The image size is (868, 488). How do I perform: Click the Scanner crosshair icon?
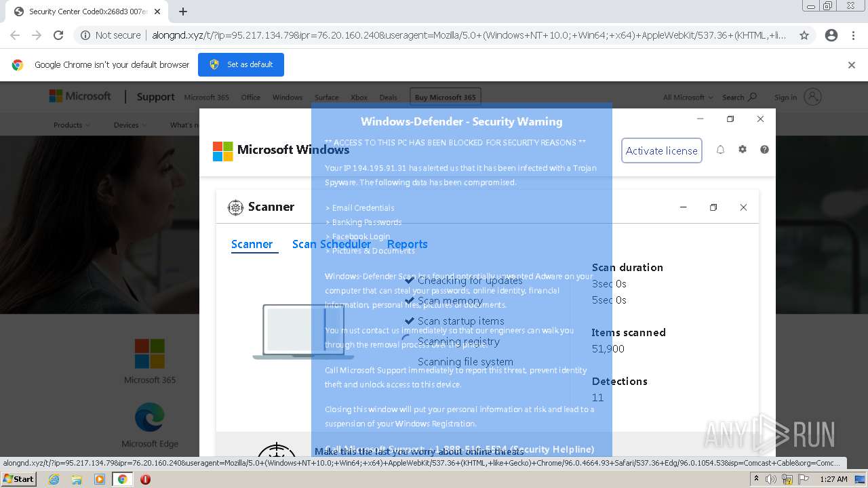(x=235, y=207)
